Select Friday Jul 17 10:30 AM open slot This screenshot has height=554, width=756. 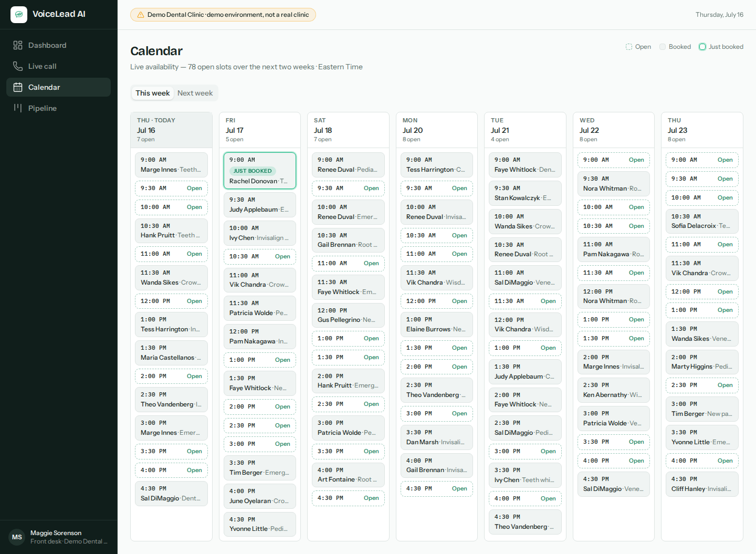(x=260, y=257)
